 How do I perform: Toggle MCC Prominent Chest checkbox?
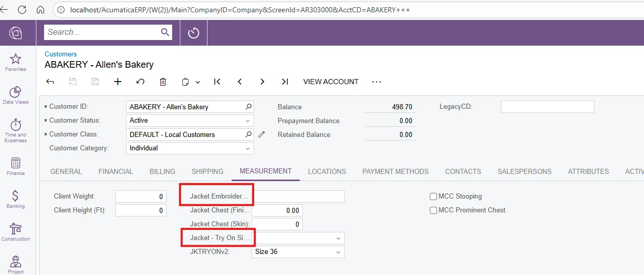[433, 210]
